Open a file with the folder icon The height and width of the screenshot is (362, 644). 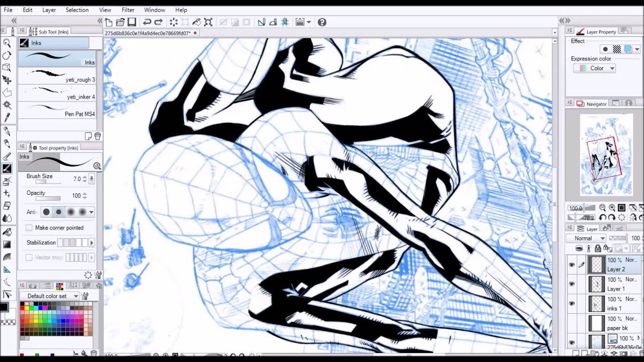tap(120, 22)
